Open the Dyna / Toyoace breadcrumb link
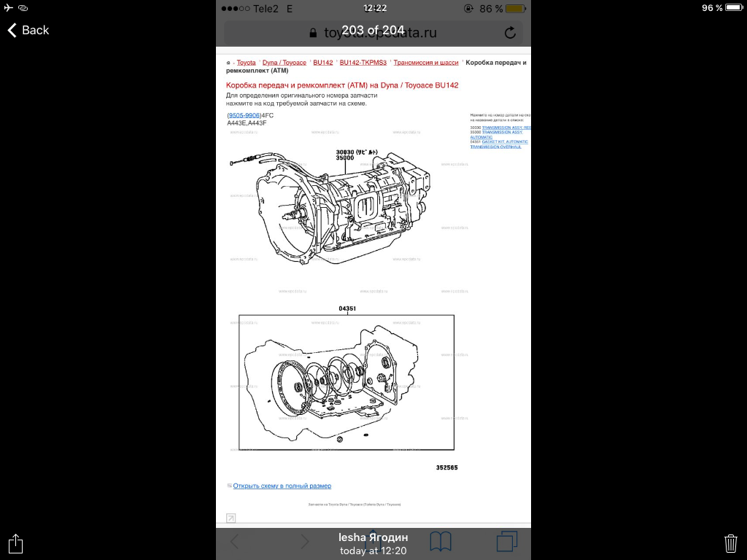747x560 pixels. 284,63
